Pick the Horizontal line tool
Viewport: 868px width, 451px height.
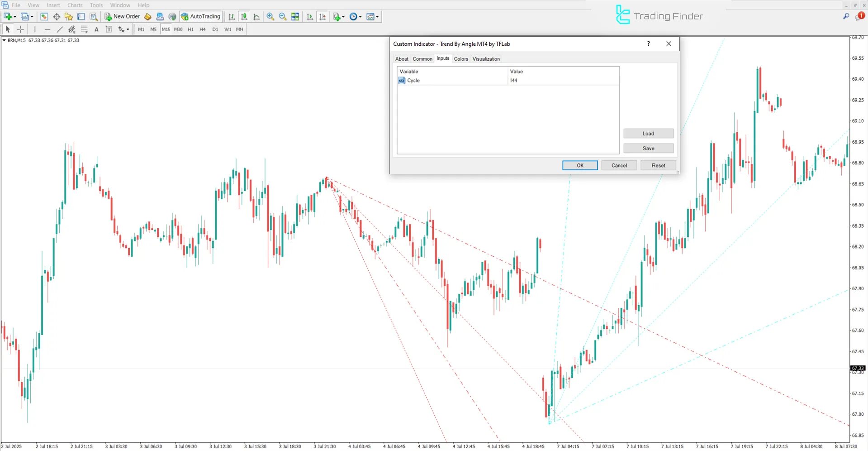click(x=47, y=29)
